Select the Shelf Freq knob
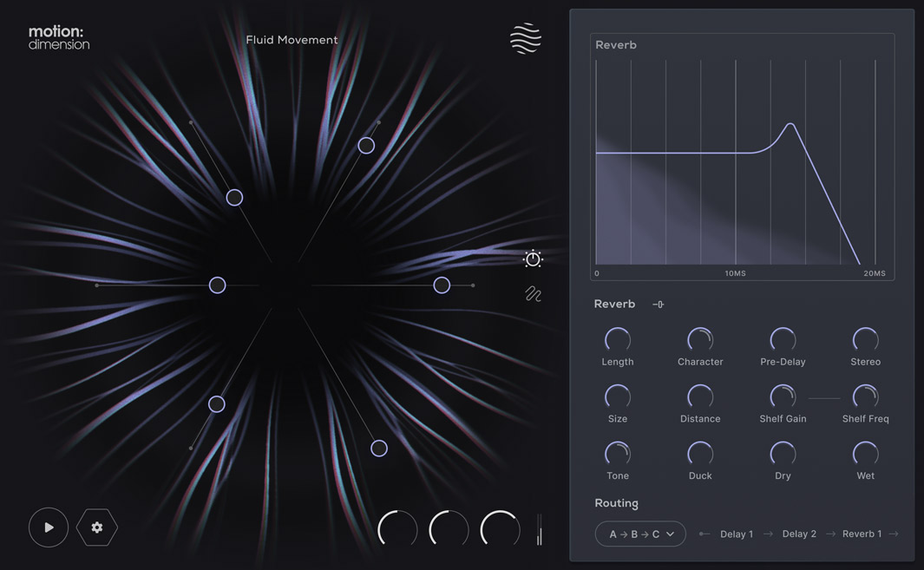This screenshot has height=570, width=924. pyautogui.click(x=865, y=397)
